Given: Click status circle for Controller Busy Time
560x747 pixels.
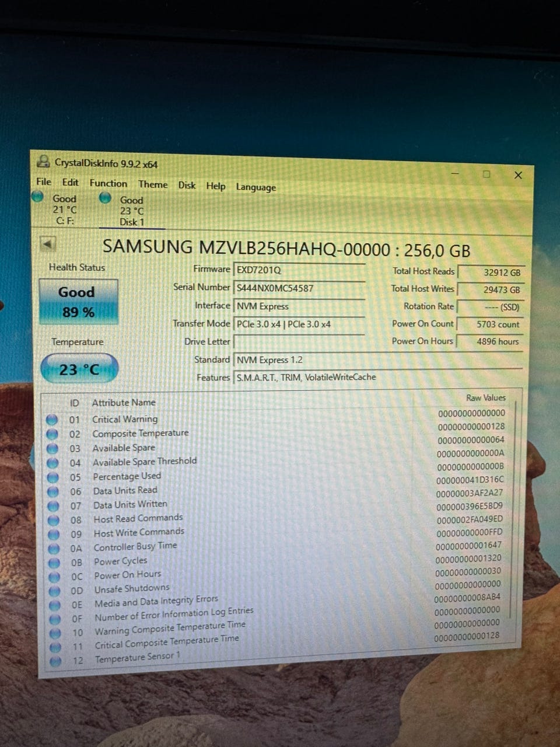Looking at the screenshot, I should [54, 549].
